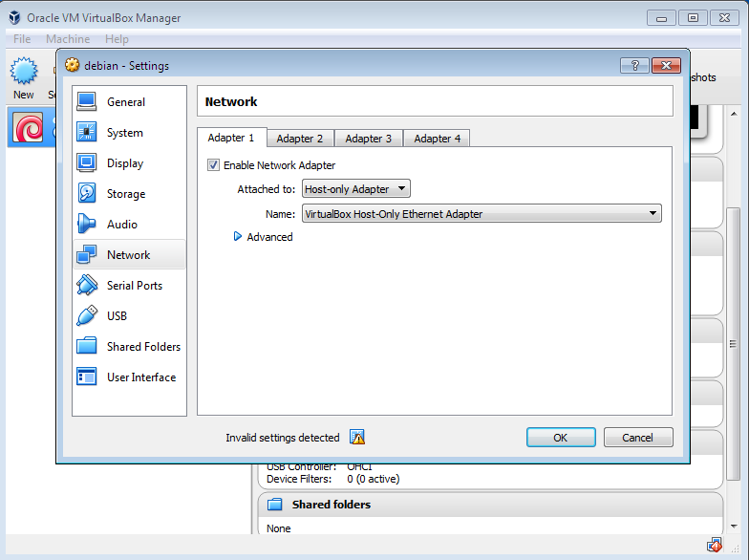Open the Display monitor icon
The width and height of the screenshot is (749, 560).
click(86, 162)
